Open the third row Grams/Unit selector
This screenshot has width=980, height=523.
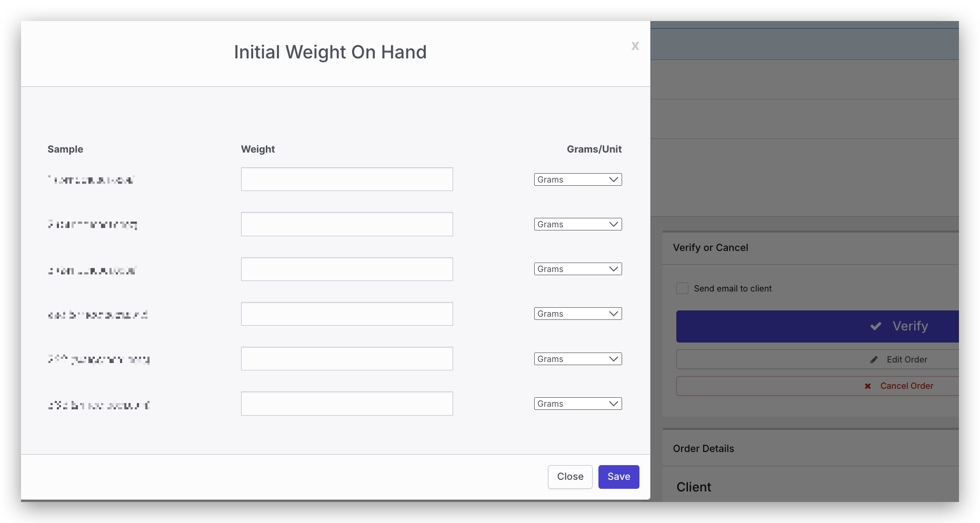pos(577,269)
